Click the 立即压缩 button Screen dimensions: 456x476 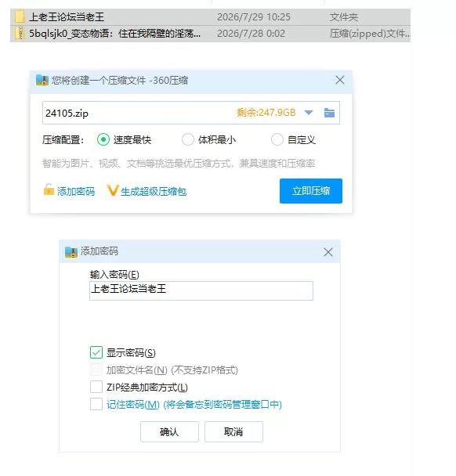click(x=311, y=191)
